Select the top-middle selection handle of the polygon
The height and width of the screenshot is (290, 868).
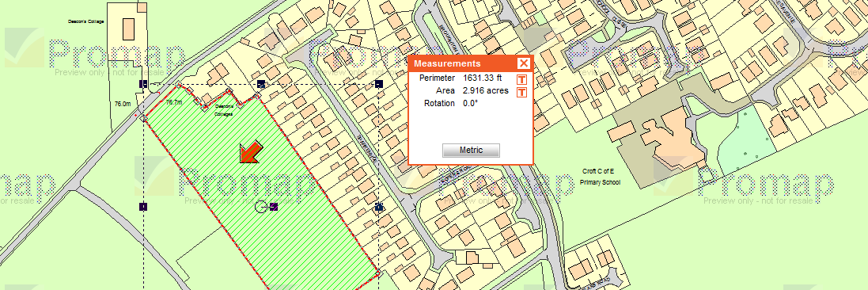(x=261, y=84)
